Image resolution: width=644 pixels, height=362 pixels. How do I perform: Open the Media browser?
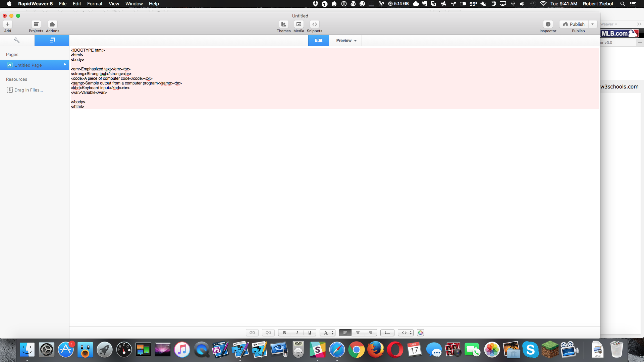(x=299, y=24)
